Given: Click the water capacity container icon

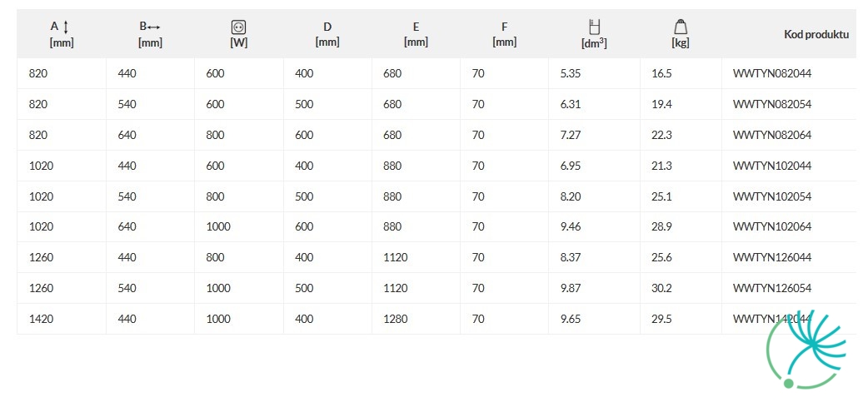Looking at the screenshot, I should click(594, 26).
